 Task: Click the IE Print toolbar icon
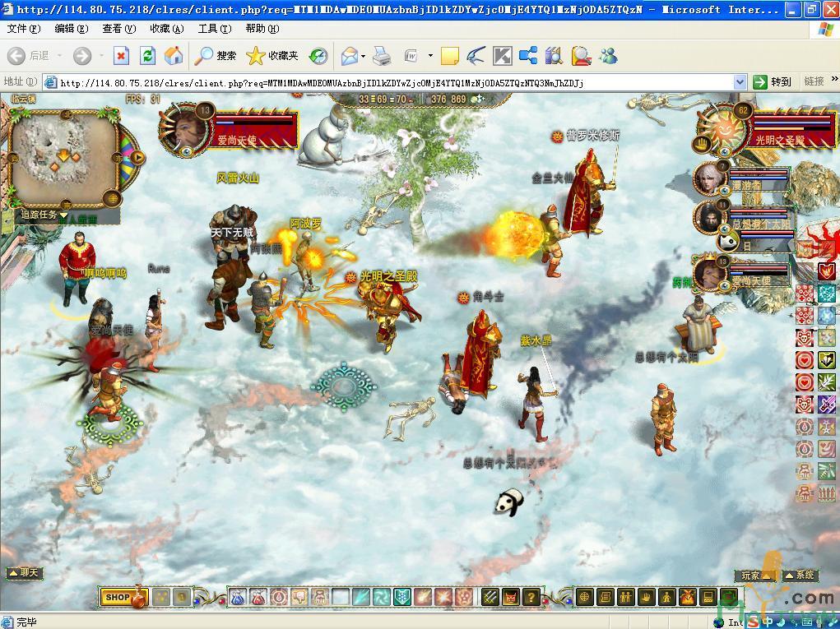381,56
